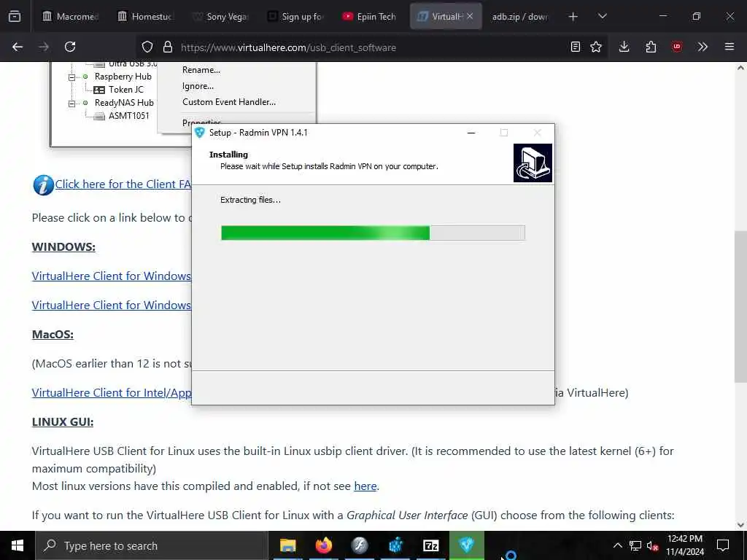Toggle reader view icon
Viewport: 747px width, 560px height.
tap(576, 47)
